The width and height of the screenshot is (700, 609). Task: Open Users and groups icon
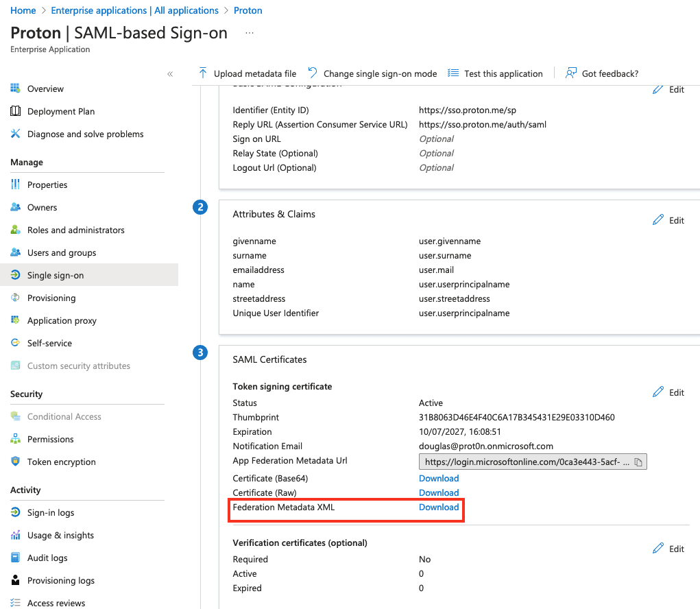pyautogui.click(x=15, y=252)
